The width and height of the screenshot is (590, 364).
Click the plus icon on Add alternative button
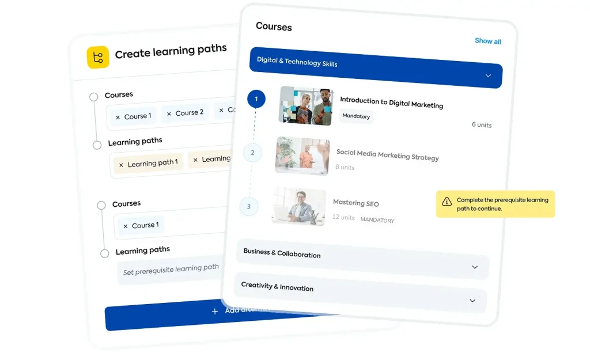tap(215, 312)
